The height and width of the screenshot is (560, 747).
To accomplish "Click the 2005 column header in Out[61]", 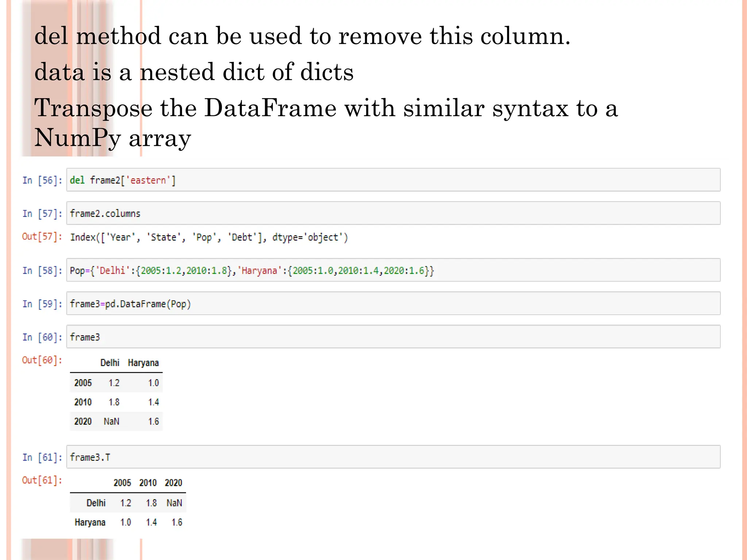I will (122, 483).
